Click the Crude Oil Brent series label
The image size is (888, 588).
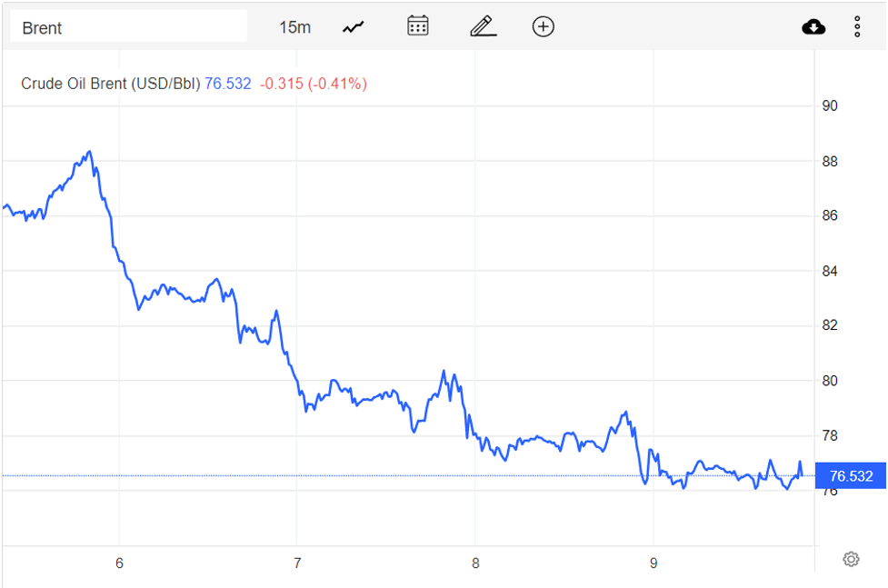110,84
